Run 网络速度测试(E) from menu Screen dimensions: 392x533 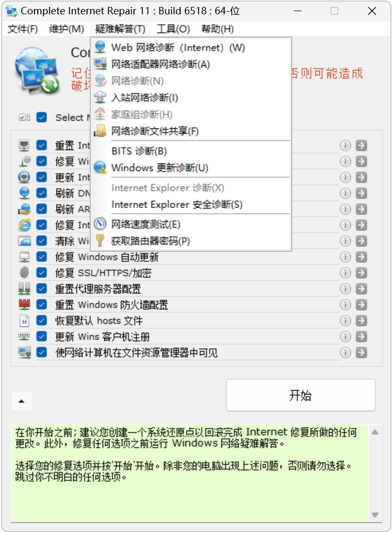click(x=191, y=225)
